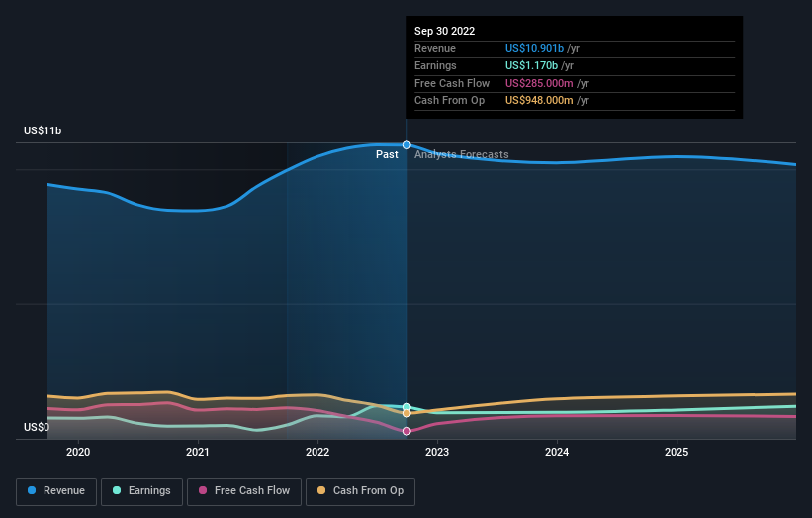
Task: Click the 'Cash From Op' row label in tooltip
Action: point(449,101)
